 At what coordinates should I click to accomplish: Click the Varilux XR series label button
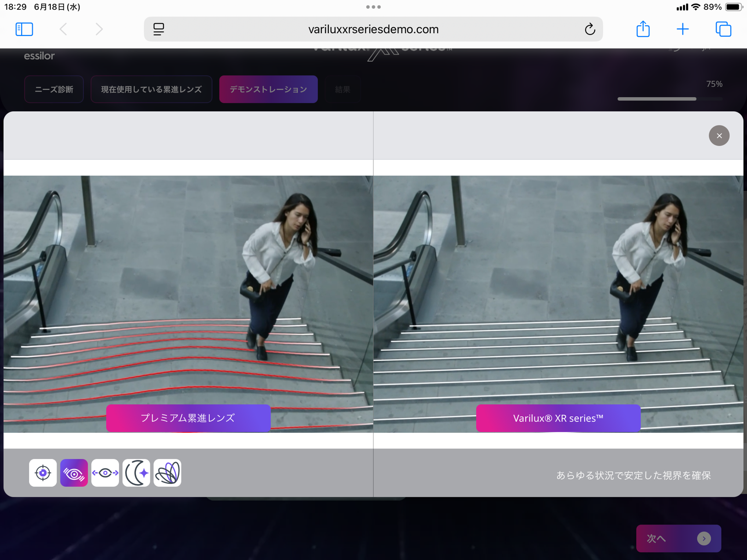pyautogui.click(x=558, y=418)
